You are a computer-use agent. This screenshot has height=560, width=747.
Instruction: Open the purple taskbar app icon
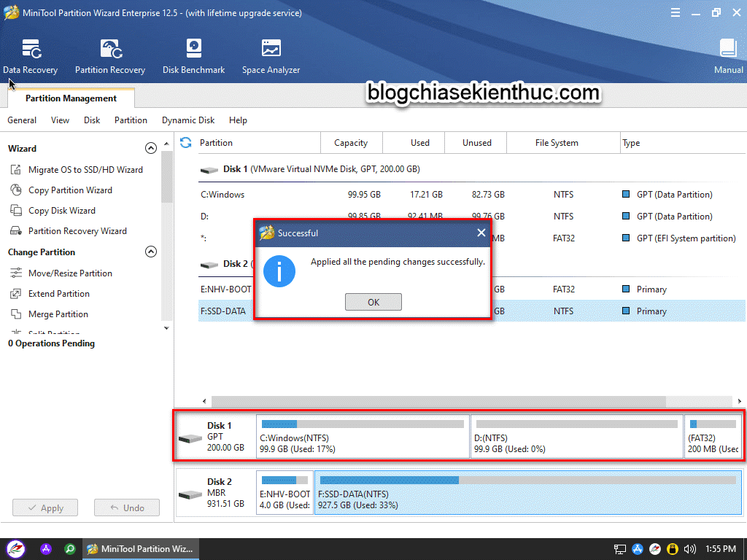[x=46, y=549]
